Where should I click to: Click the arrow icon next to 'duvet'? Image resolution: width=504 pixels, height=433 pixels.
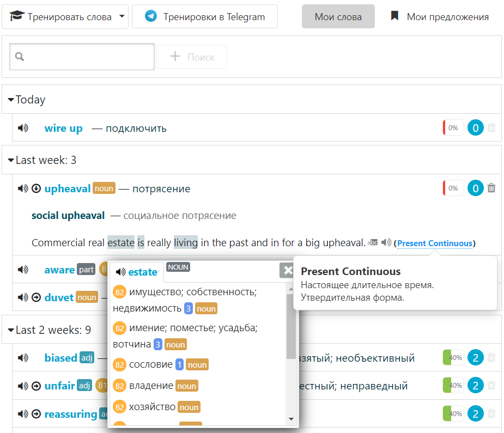[x=37, y=297]
